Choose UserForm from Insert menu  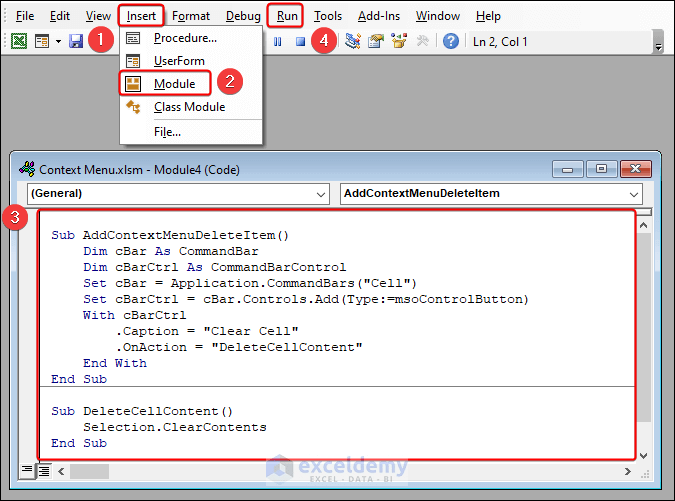point(191,61)
